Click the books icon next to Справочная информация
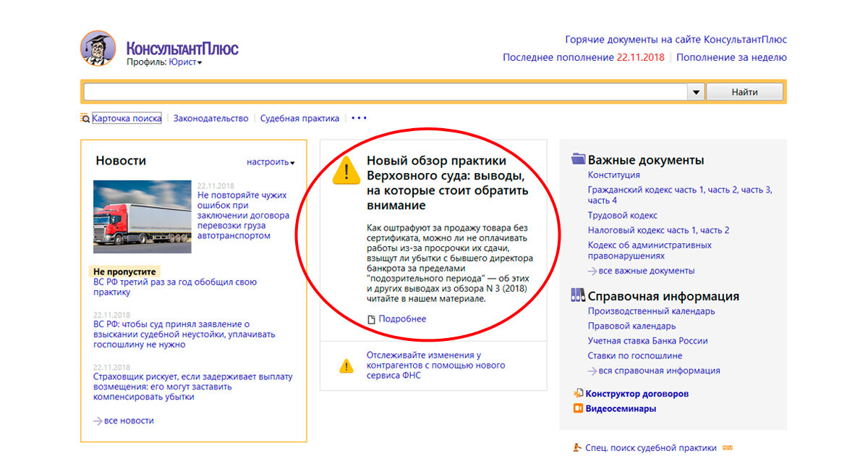868x456 pixels. pyautogui.click(x=578, y=295)
